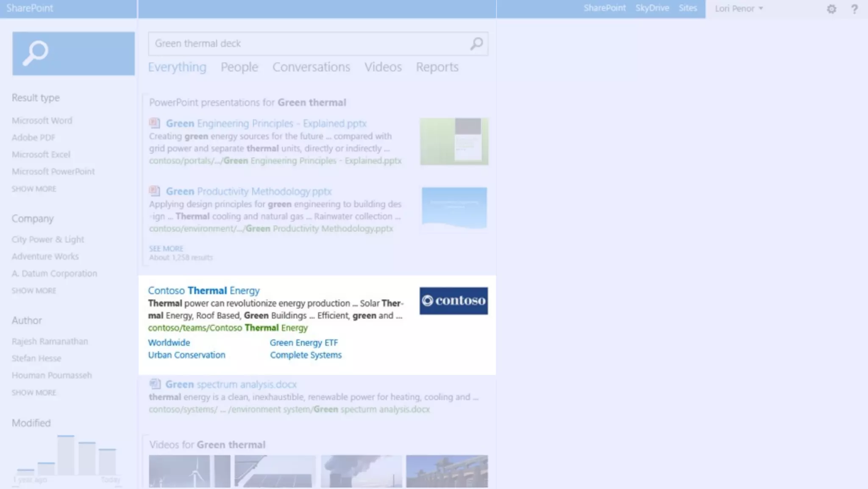This screenshot has height=489, width=868.
Task: Click Word icon beside Green spectrum analysis
Action: (x=155, y=384)
